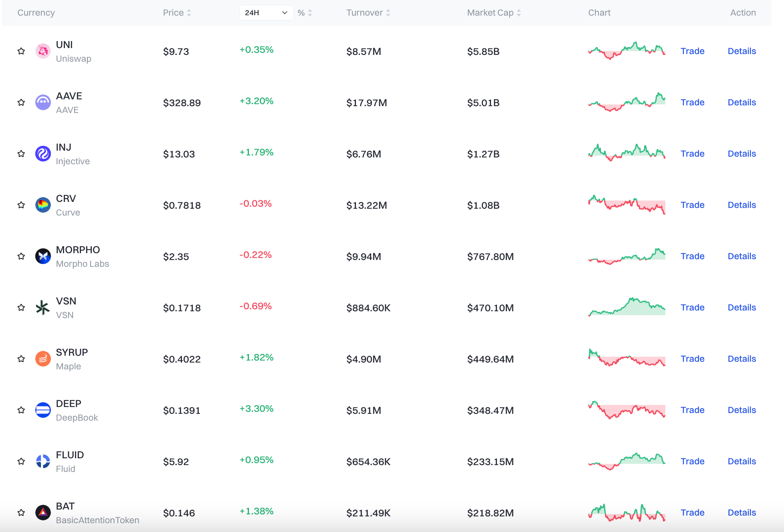This screenshot has height=532, width=784.
Task: Favorite BAT with its star icon
Action: pyautogui.click(x=21, y=513)
